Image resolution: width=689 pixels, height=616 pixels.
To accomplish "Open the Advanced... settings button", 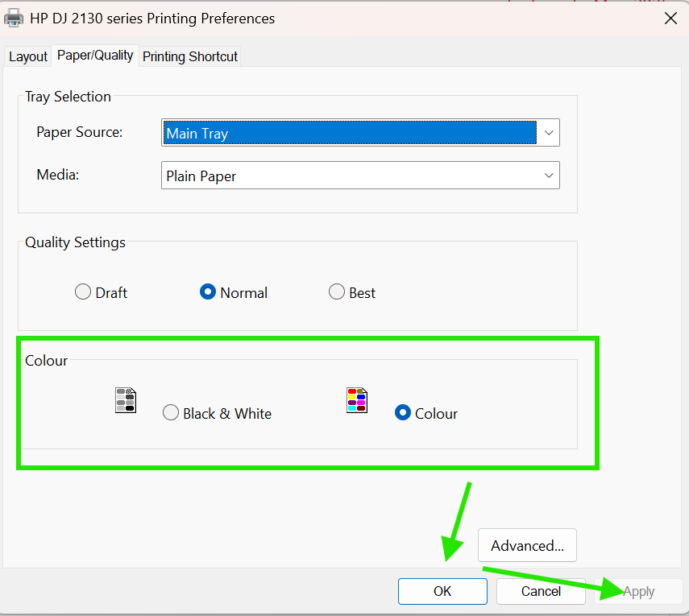I will tap(527, 545).
